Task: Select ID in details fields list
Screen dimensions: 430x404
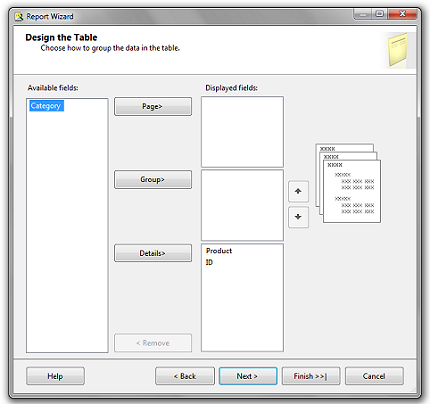Action: (x=209, y=262)
